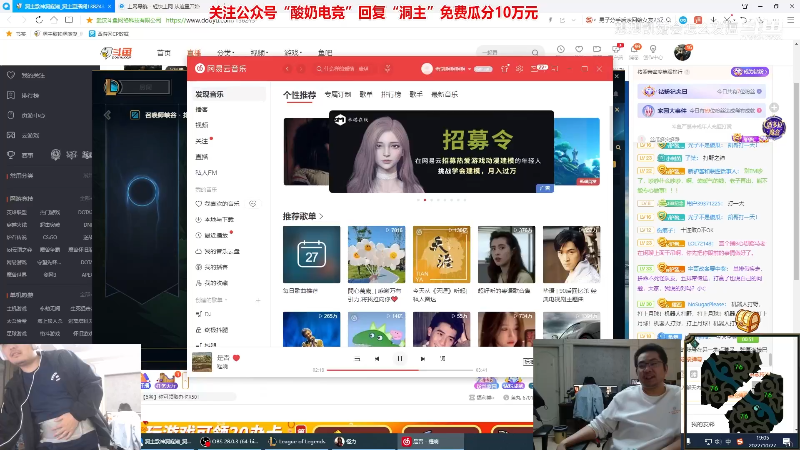Expand 分类 dropdown in Douyu navigation

tap(226, 53)
